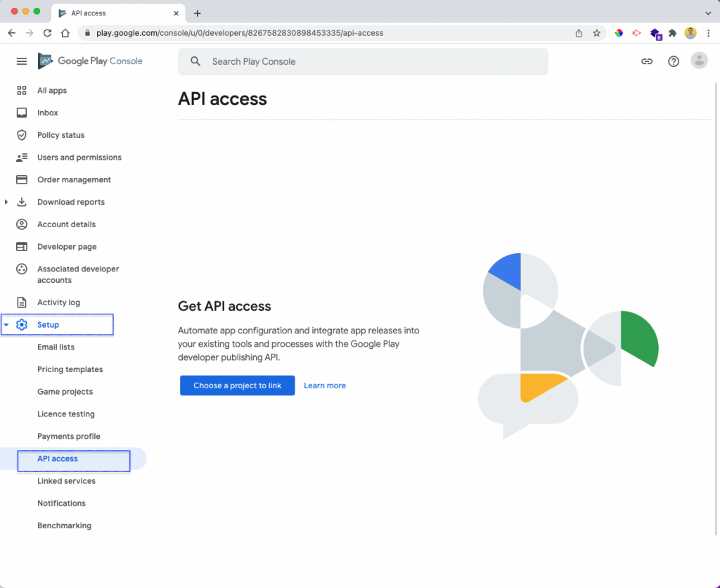Open the tab list dropdown chevron
This screenshot has width=720, height=588.
coord(708,13)
